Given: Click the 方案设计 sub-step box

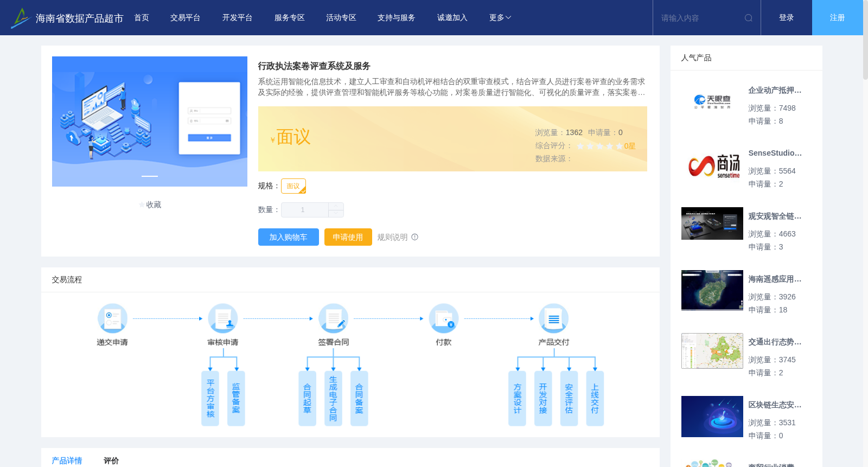Looking at the screenshot, I should click(x=517, y=398).
